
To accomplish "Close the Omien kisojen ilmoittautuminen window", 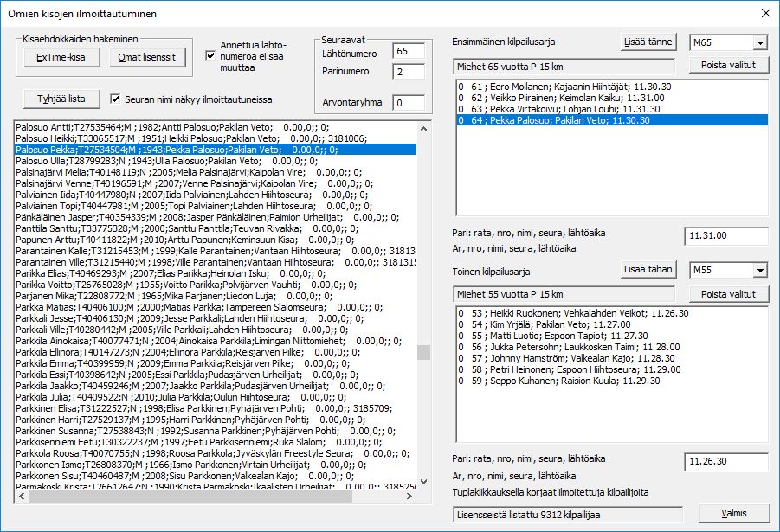I will click(x=764, y=13).
